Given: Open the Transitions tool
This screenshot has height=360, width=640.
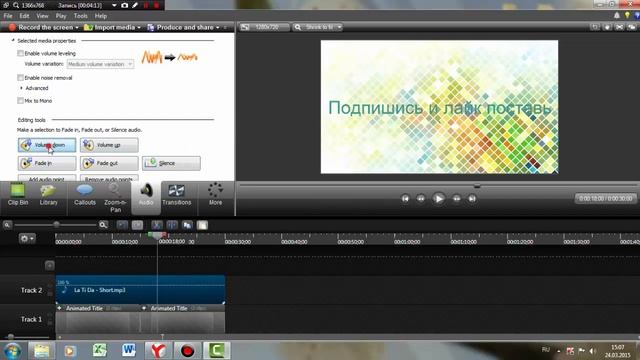Looking at the screenshot, I should coord(176,195).
